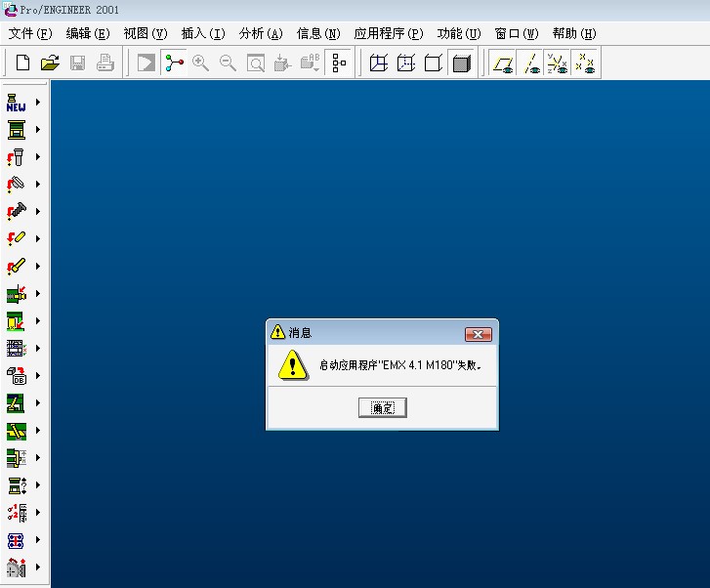Select No Hidden display mode

[434, 63]
